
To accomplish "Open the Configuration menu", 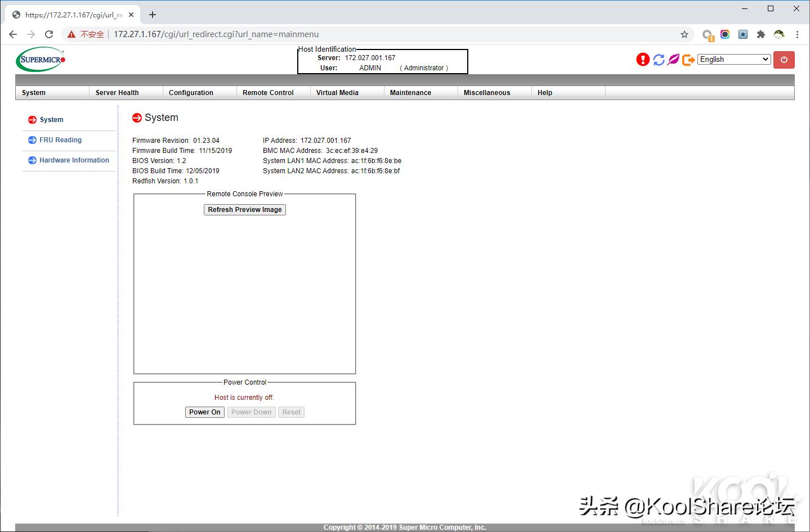I will pos(200,93).
